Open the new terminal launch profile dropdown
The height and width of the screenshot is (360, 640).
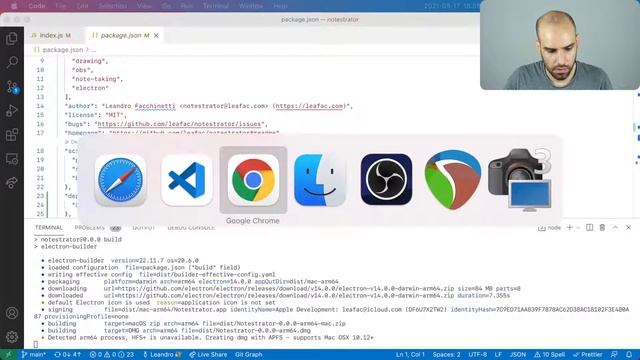click(578, 227)
